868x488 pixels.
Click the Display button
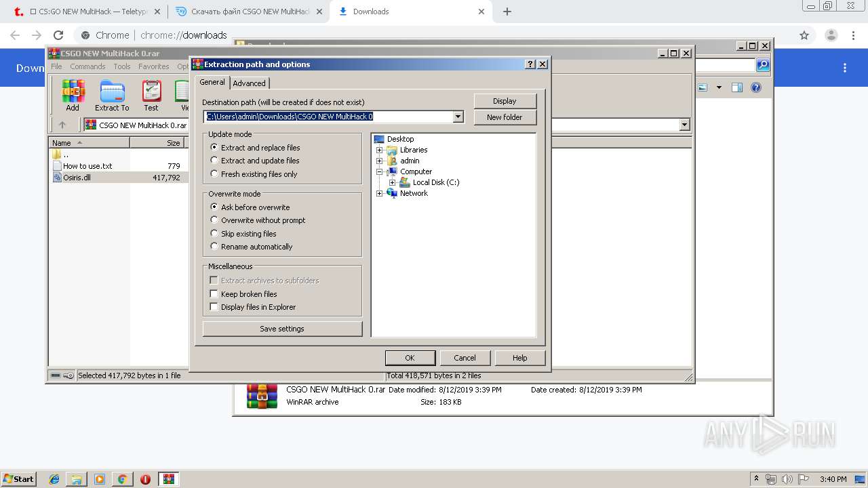pyautogui.click(x=505, y=101)
